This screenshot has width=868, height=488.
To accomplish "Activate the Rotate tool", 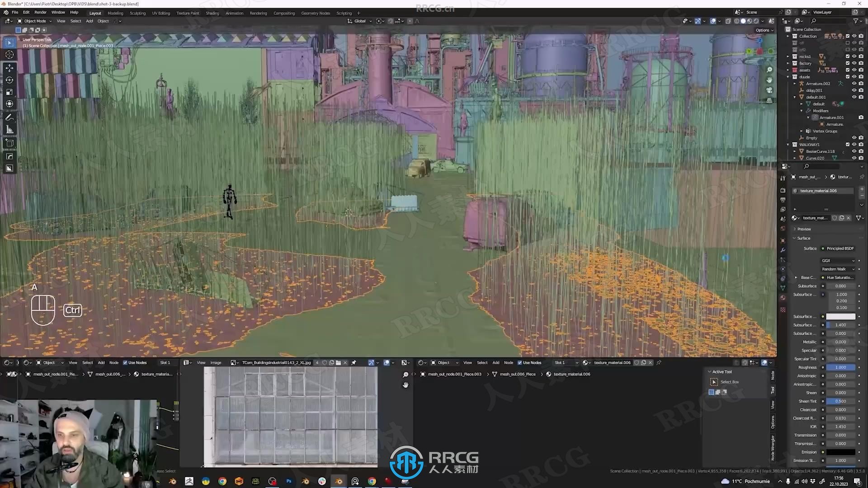I will click(9, 80).
